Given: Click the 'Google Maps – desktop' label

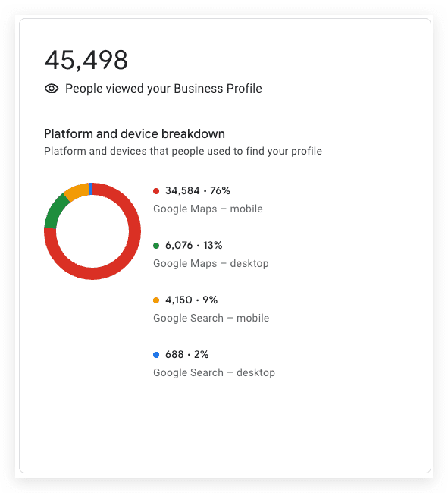Looking at the screenshot, I should tap(211, 263).
